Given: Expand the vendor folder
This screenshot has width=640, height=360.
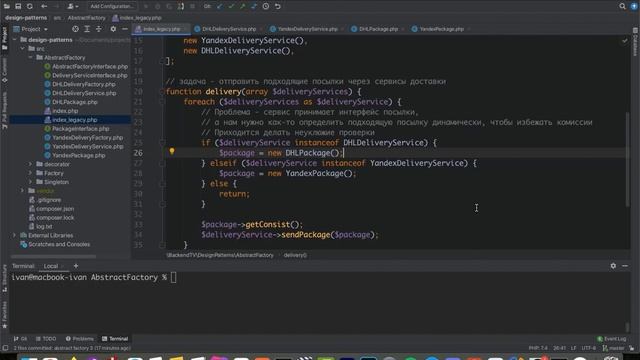Looking at the screenshot, I should 23,191.
